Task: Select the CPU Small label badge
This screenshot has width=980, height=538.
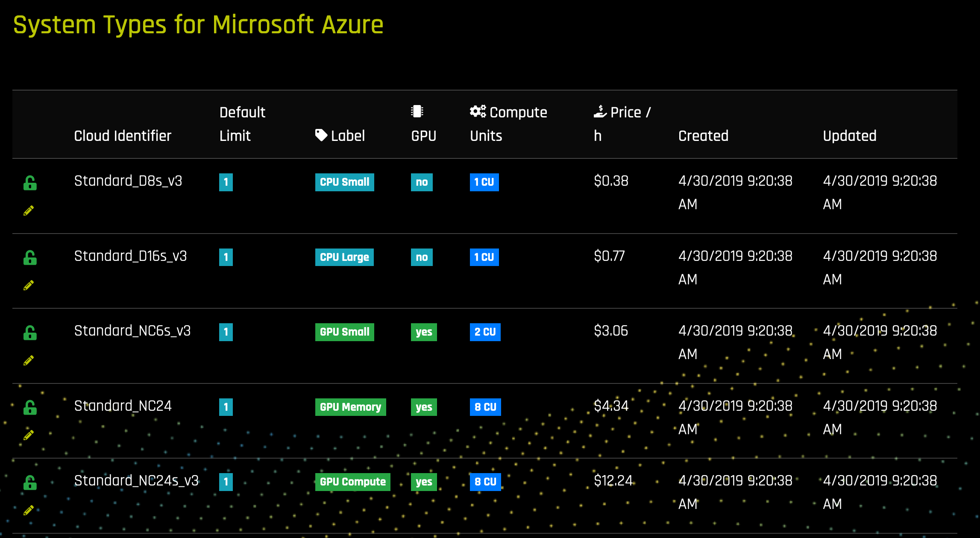Action: [x=345, y=182]
